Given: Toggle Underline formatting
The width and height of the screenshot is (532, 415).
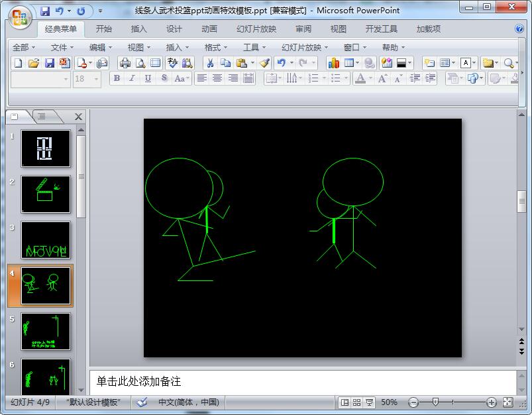Looking at the screenshot, I should (x=148, y=78).
